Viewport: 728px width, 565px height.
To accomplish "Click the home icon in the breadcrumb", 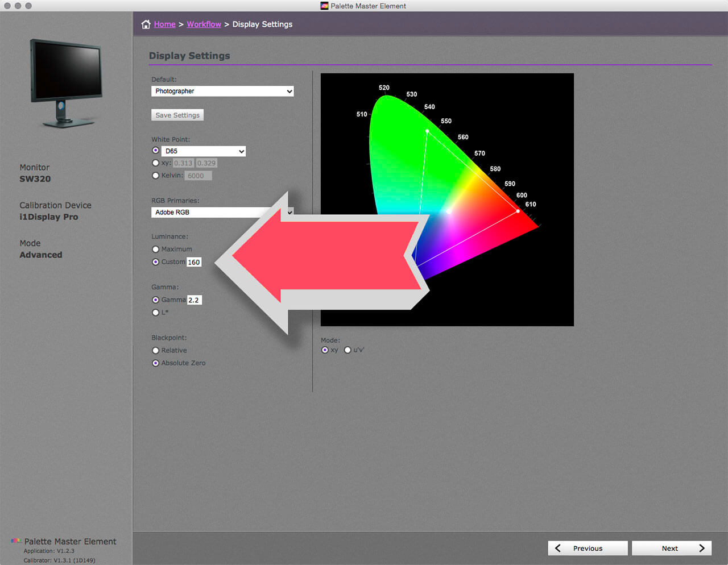I will [x=146, y=24].
